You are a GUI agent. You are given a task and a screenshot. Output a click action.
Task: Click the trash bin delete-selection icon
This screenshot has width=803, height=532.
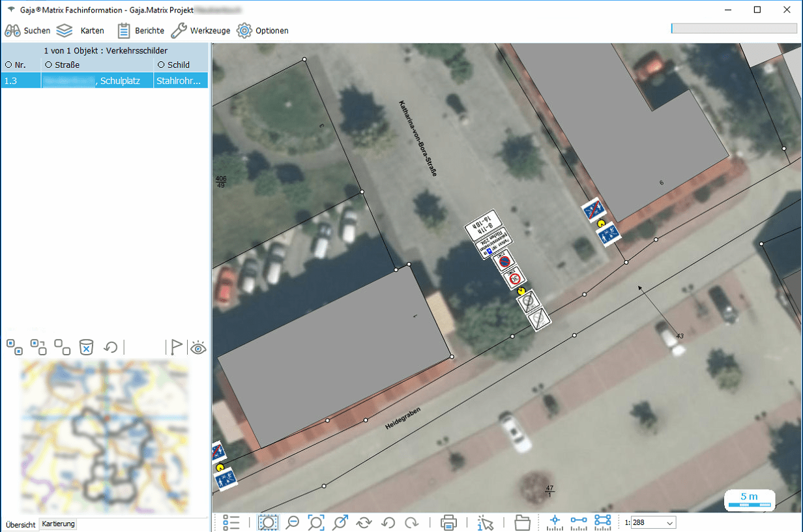(x=86, y=347)
